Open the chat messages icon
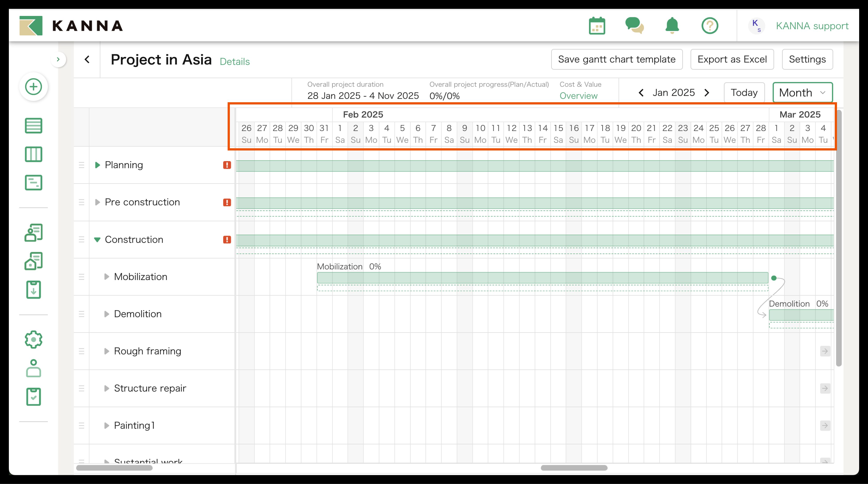The image size is (868, 484). [x=634, y=26]
